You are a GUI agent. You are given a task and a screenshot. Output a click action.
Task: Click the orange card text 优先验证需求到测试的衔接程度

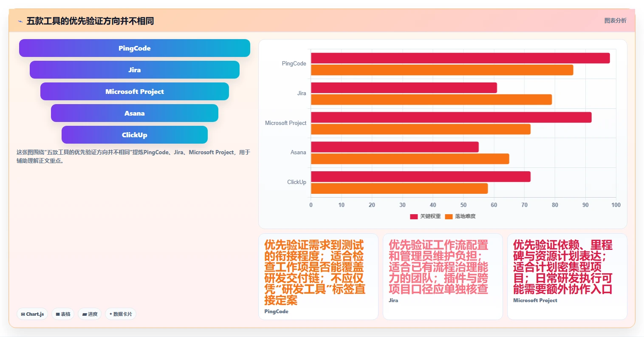pyautogui.click(x=315, y=272)
